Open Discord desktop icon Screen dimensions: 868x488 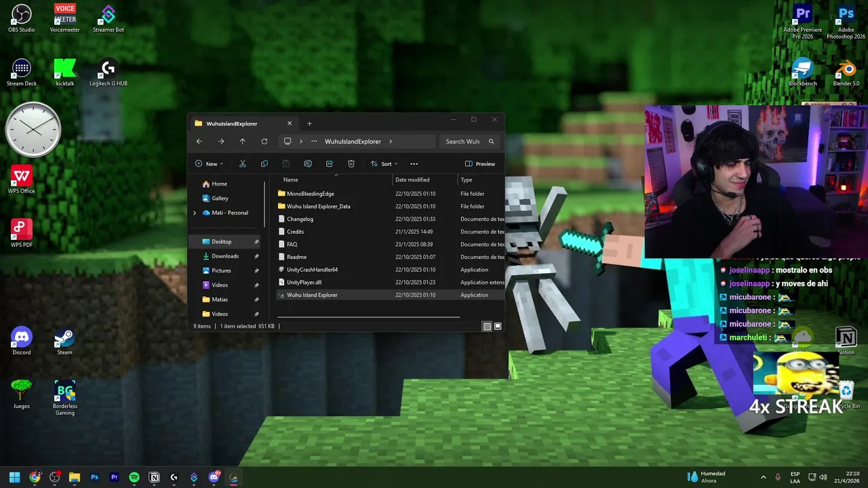(22, 341)
